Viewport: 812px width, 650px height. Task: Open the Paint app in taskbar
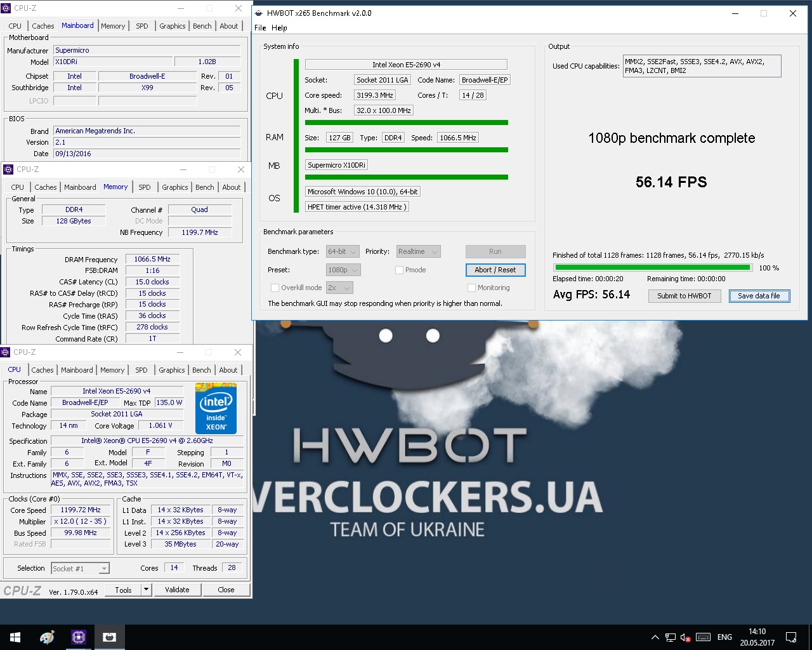[x=47, y=637]
